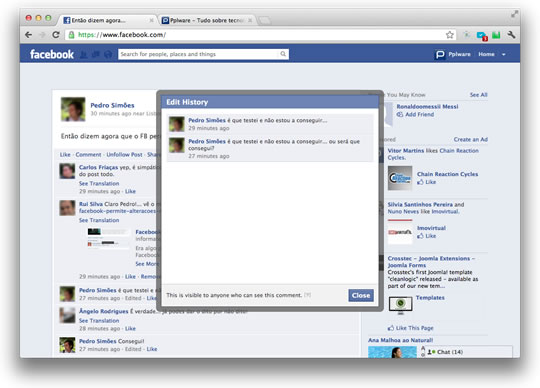
Task: Open messages icon in Facebook header
Action: pyautogui.click(x=96, y=54)
